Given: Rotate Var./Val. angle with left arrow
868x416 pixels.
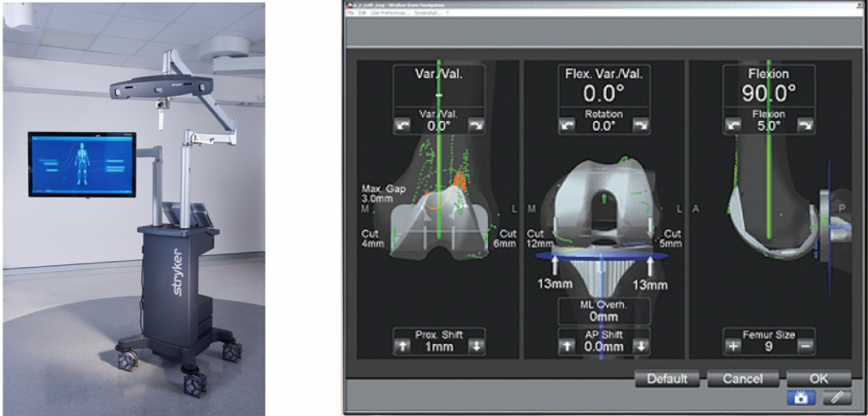Looking at the screenshot, I should coord(403,125).
